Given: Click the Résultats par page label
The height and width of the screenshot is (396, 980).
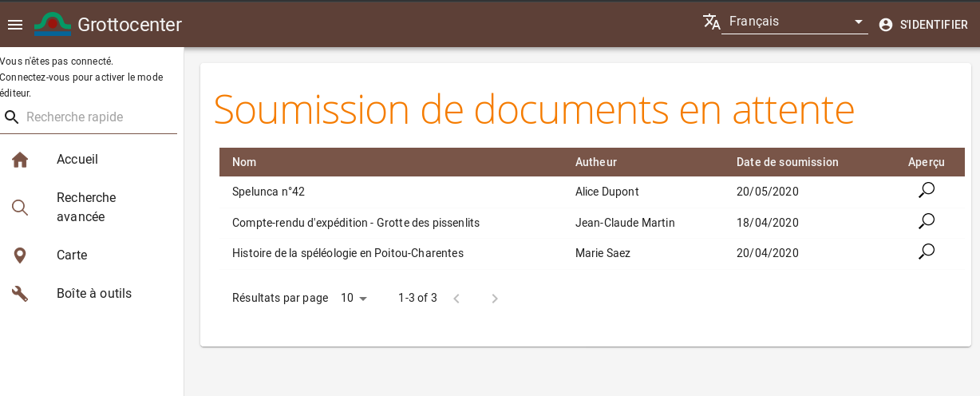Looking at the screenshot, I should tap(280, 298).
